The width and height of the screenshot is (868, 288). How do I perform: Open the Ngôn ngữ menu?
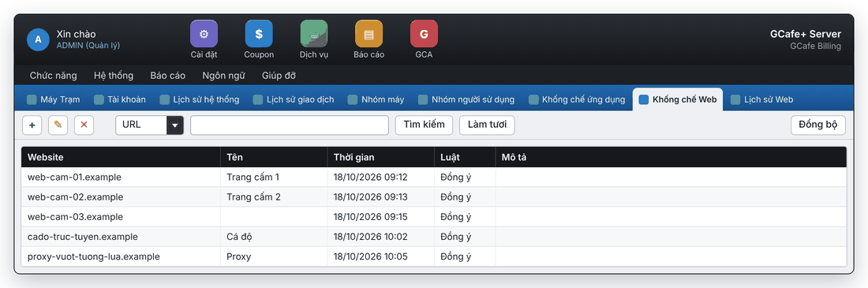223,75
